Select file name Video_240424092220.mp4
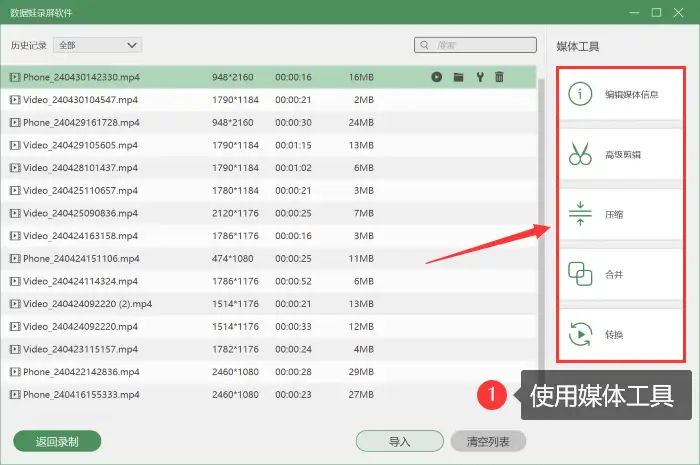This screenshot has width=700, height=465. point(80,327)
